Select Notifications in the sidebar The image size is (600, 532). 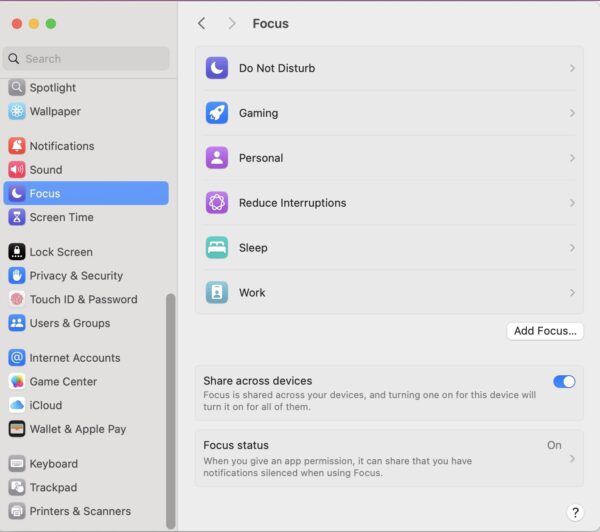pyautogui.click(x=61, y=146)
